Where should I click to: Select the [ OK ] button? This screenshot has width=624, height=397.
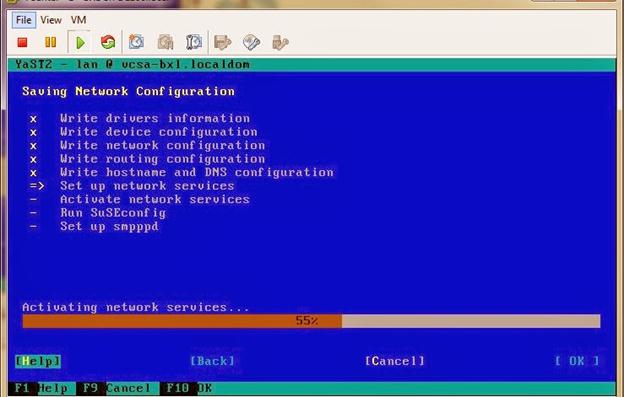point(577,361)
